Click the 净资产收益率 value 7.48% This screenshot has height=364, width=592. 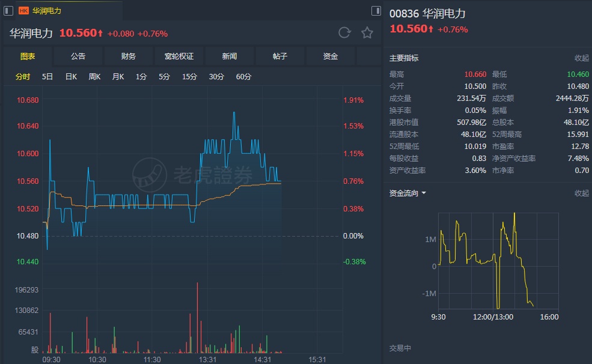coord(578,159)
